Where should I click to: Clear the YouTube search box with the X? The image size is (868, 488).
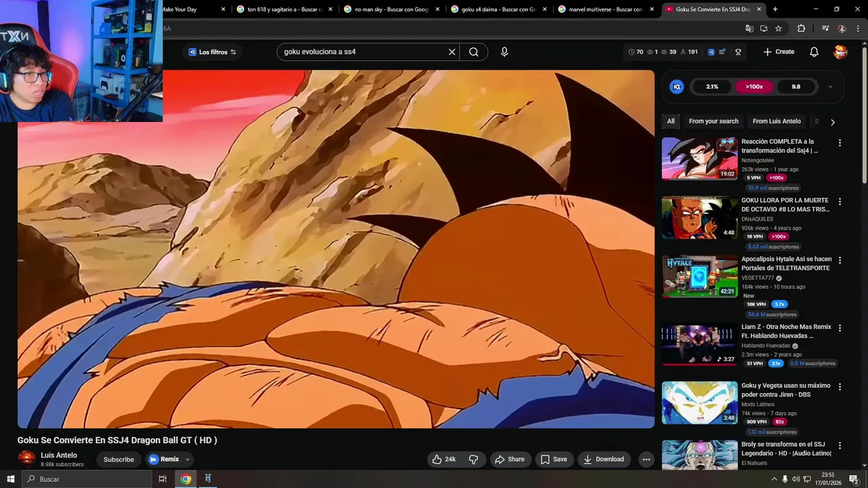click(452, 52)
